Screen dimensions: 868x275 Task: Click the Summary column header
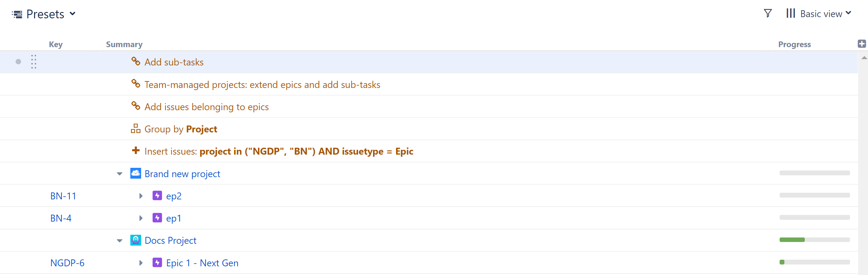pyautogui.click(x=124, y=44)
